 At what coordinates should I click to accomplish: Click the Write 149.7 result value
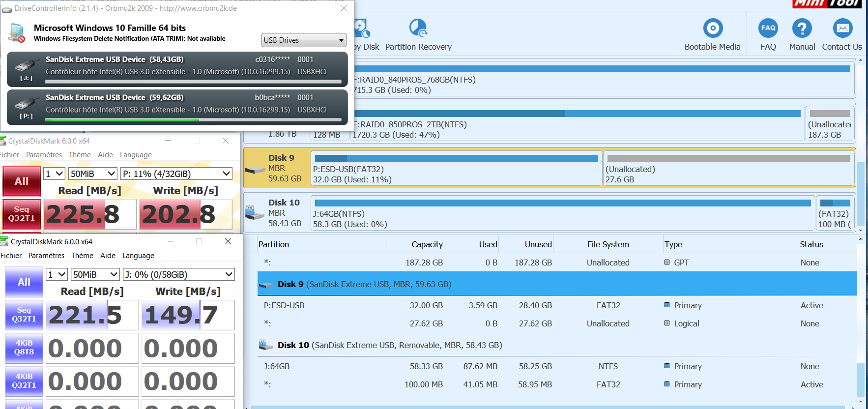[x=188, y=315]
